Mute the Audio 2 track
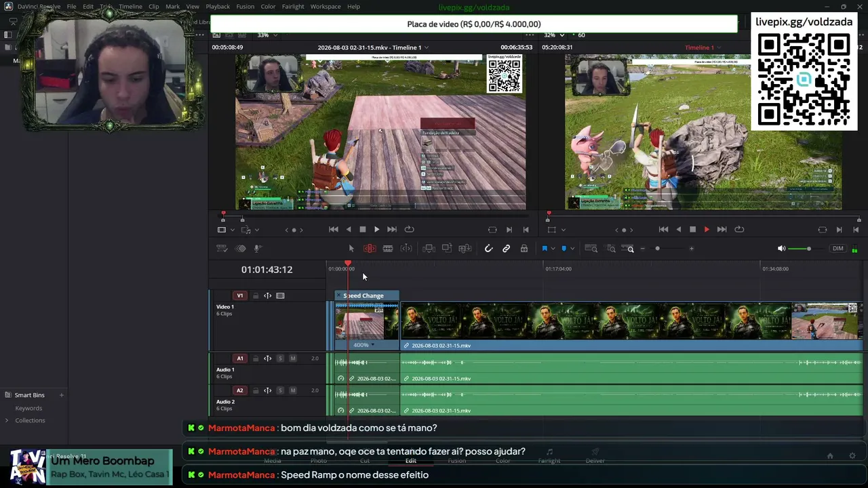This screenshot has height=488, width=868. pos(293,390)
